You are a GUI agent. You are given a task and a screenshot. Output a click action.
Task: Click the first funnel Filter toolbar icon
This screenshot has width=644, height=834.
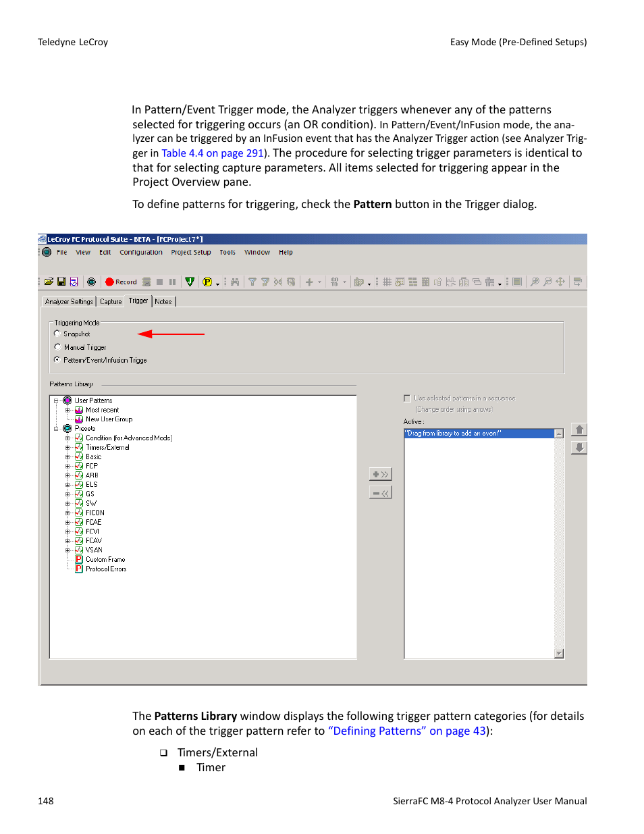pyautogui.click(x=252, y=282)
